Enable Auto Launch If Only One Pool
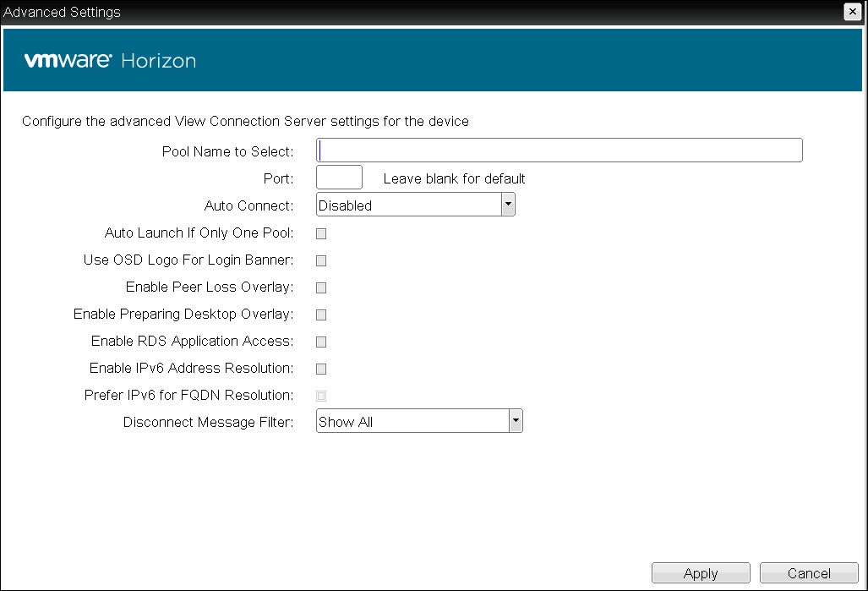The image size is (868, 591). tap(321, 233)
